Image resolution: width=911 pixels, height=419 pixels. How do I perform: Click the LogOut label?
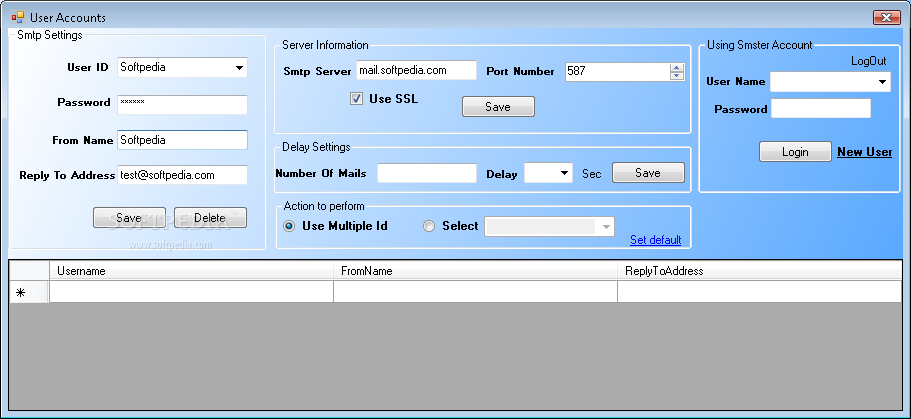click(869, 61)
